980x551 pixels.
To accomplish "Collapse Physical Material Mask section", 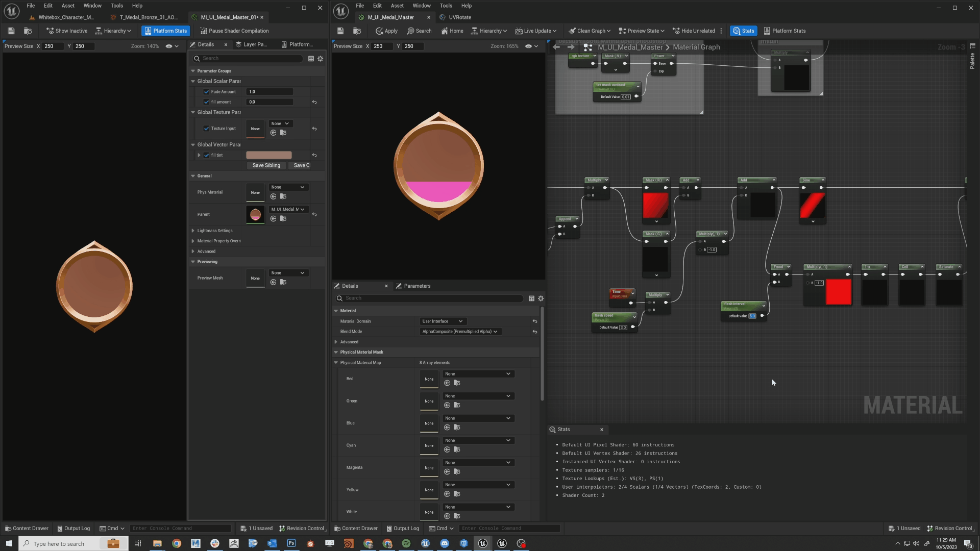I will click(x=336, y=353).
